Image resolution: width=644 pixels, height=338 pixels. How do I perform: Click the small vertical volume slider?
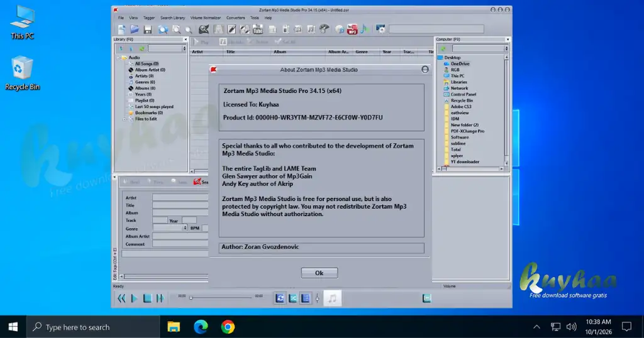[x=317, y=298]
